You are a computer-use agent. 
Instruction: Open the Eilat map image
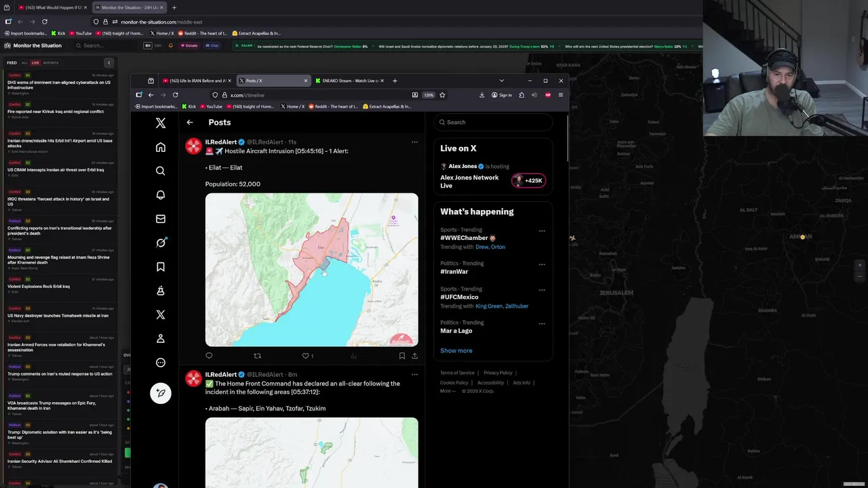(312, 270)
